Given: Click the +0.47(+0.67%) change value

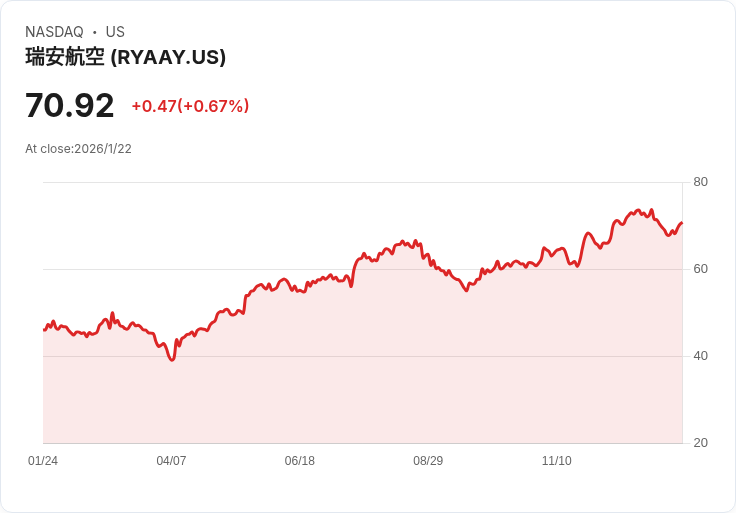Looking at the screenshot, I should (x=190, y=106).
